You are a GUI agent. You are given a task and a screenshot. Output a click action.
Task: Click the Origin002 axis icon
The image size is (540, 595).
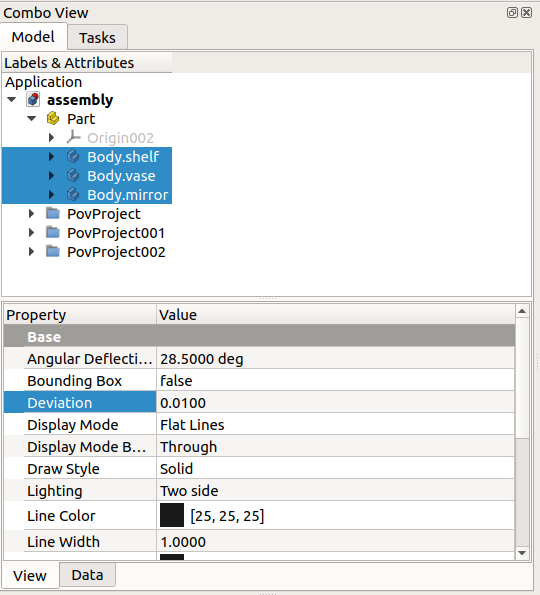point(74,137)
